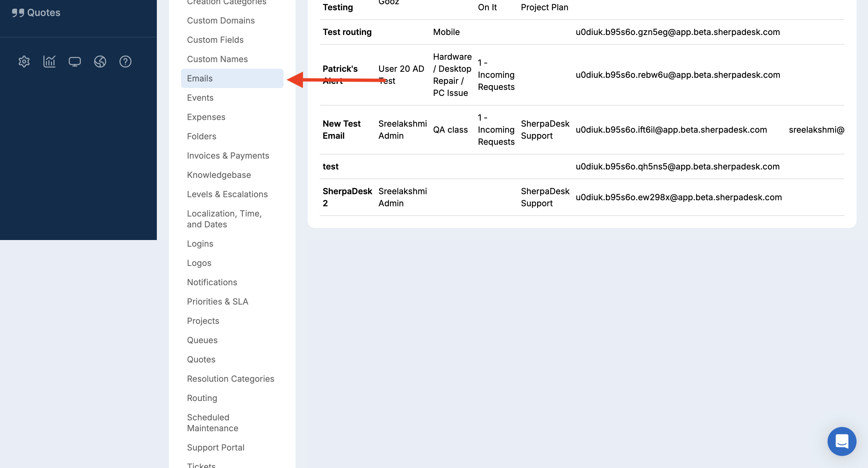Click the ew298x dropbox email address
868x468 pixels.
point(678,197)
